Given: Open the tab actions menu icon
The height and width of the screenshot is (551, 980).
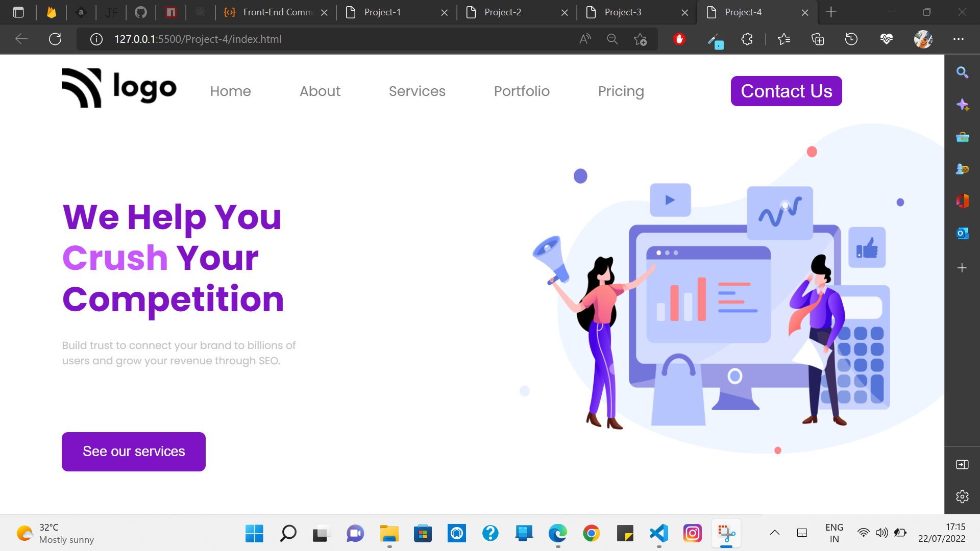Looking at the screenshot, I should (18, 12).
